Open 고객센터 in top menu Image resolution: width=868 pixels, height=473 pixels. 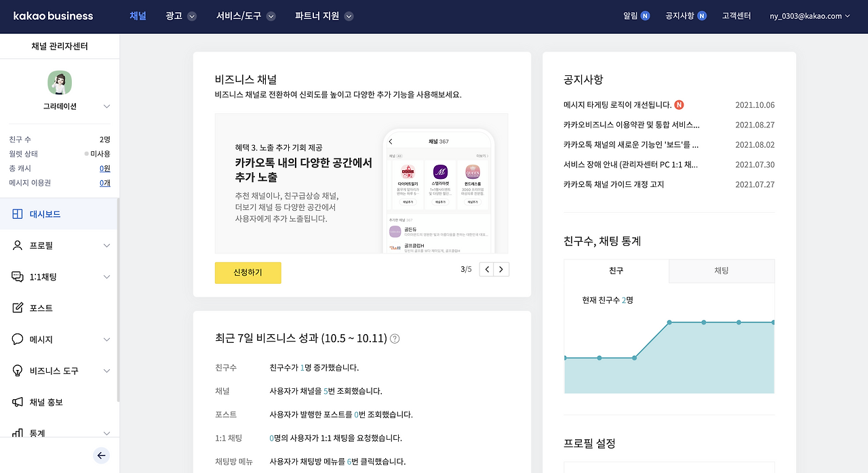pos(736,16)
